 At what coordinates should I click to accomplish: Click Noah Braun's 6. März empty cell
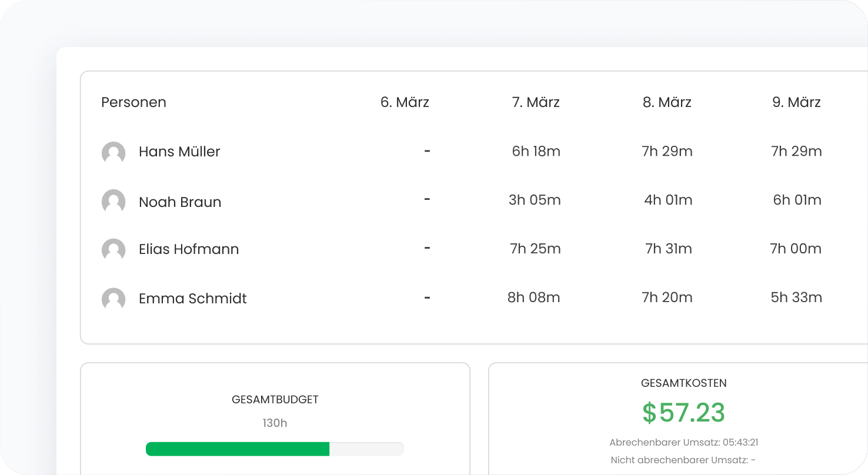pyautogui.click(x=427, y=200)
